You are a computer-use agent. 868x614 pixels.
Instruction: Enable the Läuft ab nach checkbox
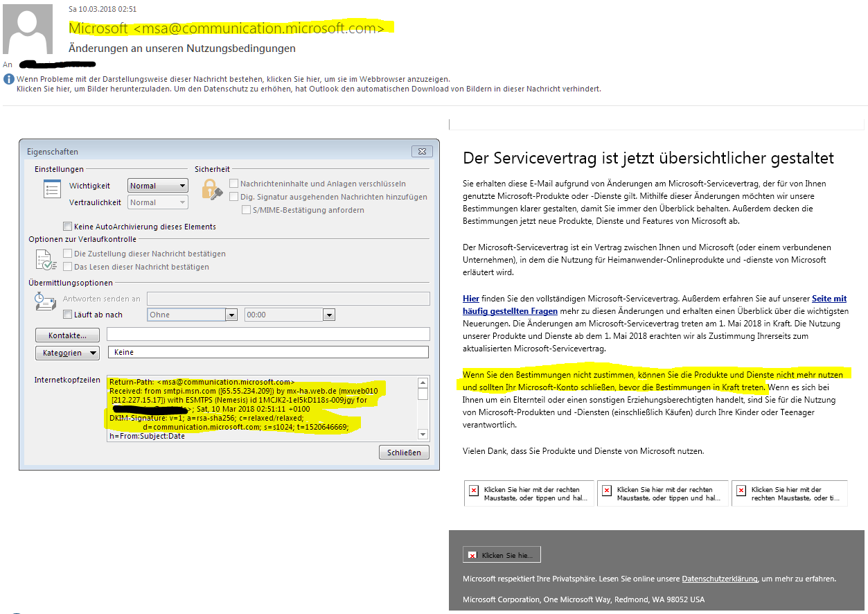(x=67, y=315)
